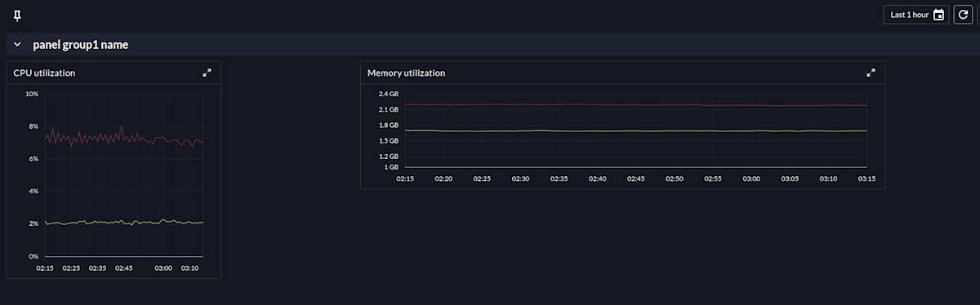980x305 pixels.
Task: Collapse the panel group1 name section chevron
Action: pos(17,45)
